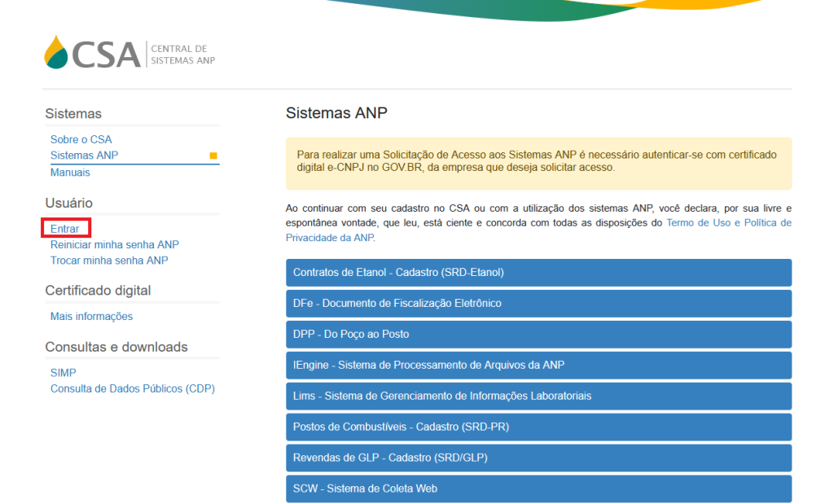Select Revendas de GLP - Cadastro

[x=538, y=458]
